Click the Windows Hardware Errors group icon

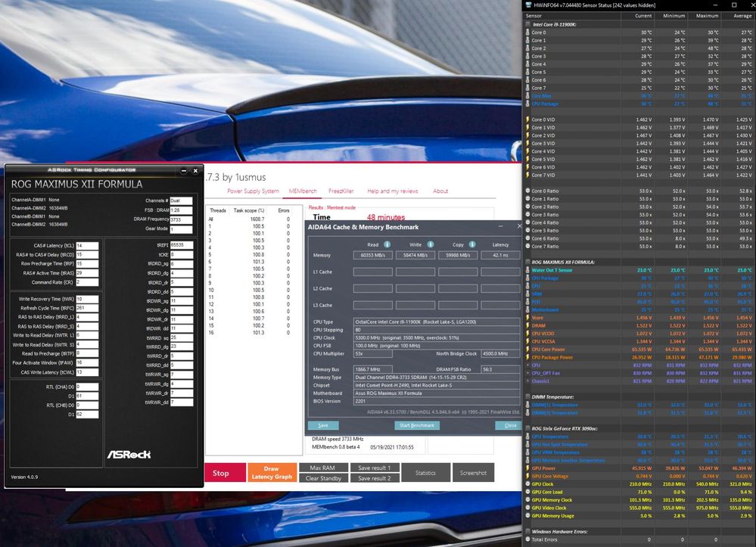(528, 532)
